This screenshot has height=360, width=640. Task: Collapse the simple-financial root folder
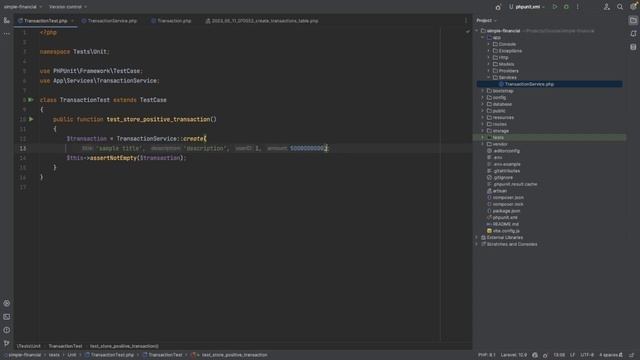click(477, 31)
